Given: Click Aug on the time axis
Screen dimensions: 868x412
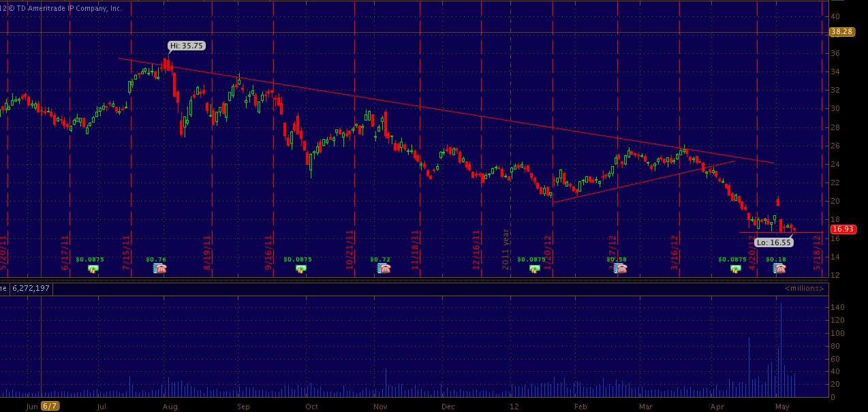Looking at the screenshot, I should pyautogui.click(x=170, y=407).
